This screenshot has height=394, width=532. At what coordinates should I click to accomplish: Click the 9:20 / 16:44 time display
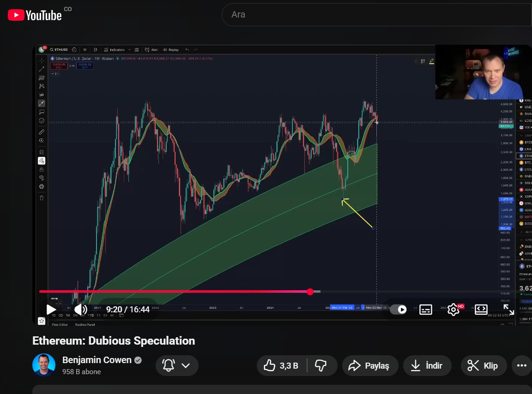click(127, 309)
